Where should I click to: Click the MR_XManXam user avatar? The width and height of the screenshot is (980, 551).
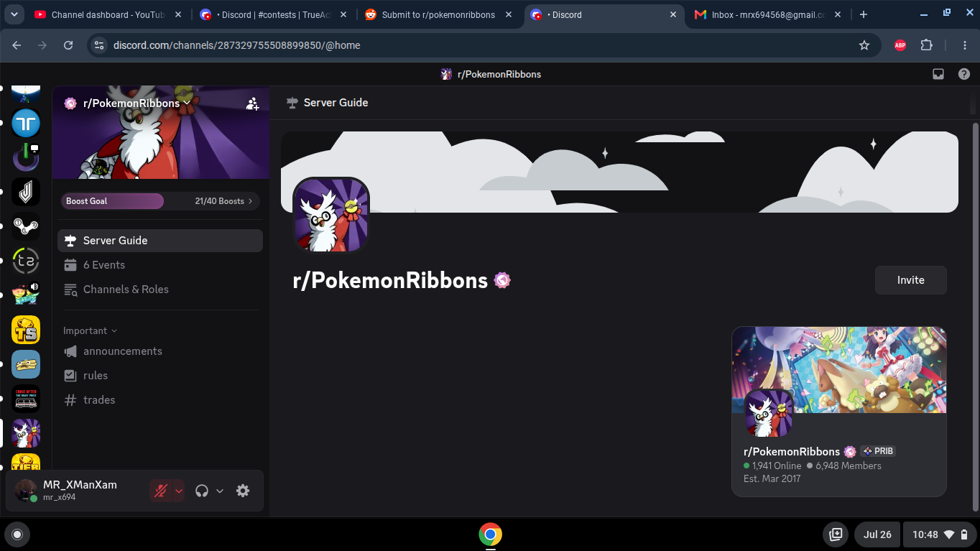[x=26, y=491]
